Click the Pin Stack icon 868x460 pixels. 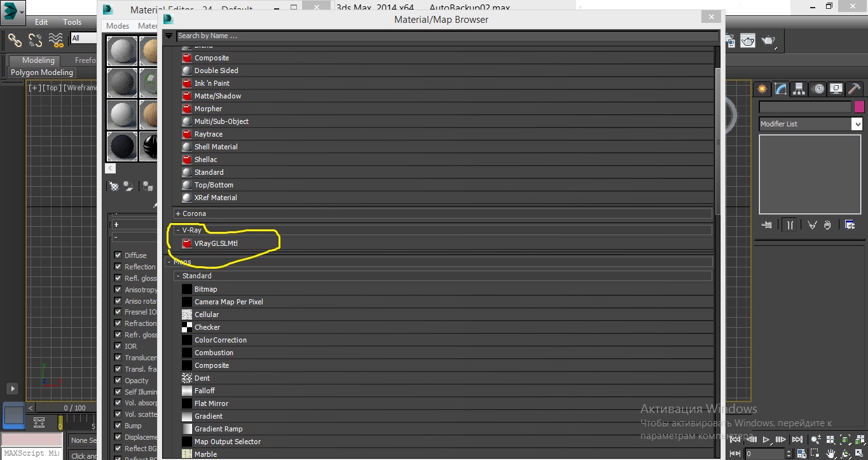pyautogui.click(x=767, y=225)
